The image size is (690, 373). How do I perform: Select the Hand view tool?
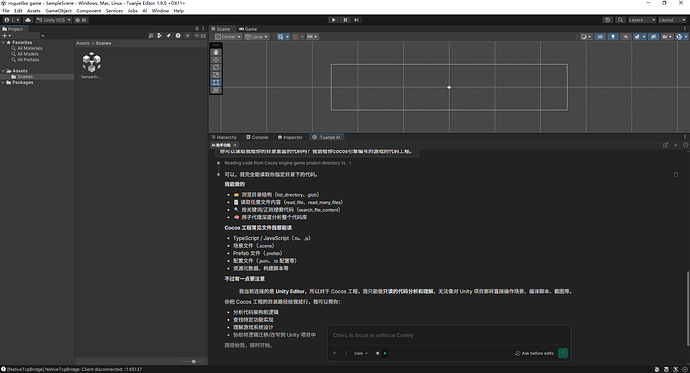tap(216, 52)
